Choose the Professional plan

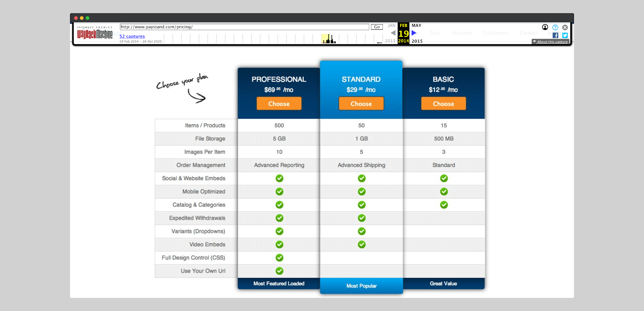[279, 103]
